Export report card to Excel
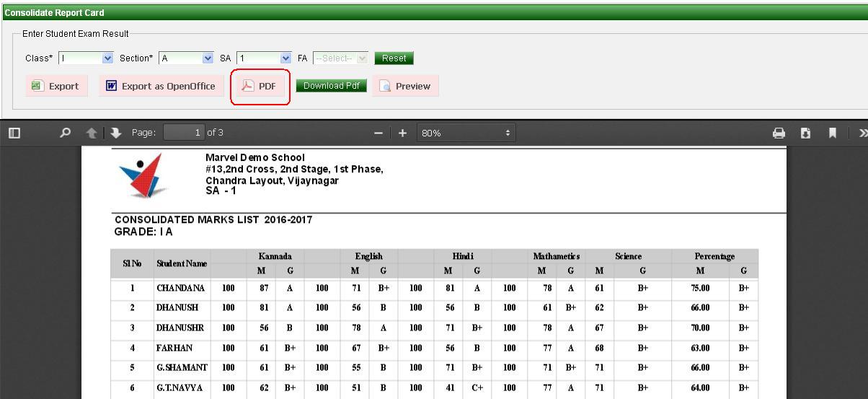868x399 pixels. (x=56, y=87)
